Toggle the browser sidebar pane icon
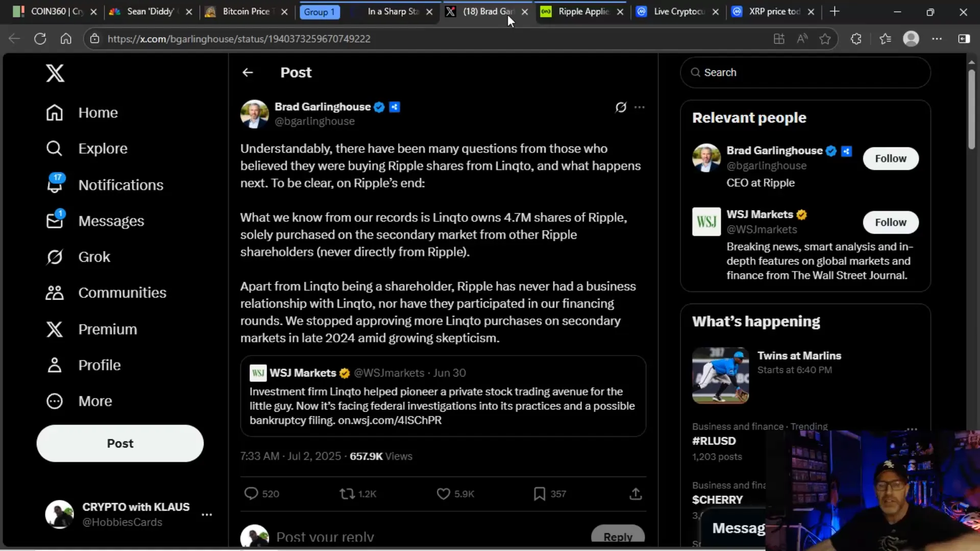The height and width of the screenshot is (551, 980). point(964,39)
